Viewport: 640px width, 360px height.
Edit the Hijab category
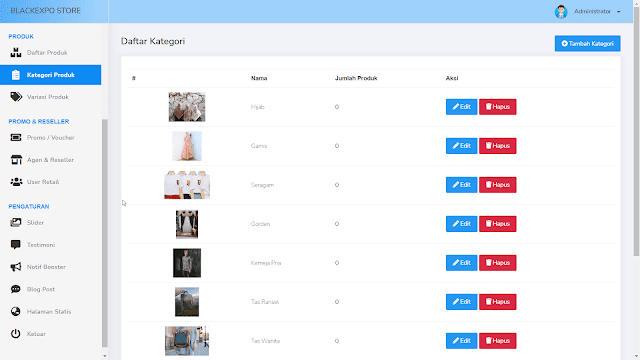(x=461, y=107)
